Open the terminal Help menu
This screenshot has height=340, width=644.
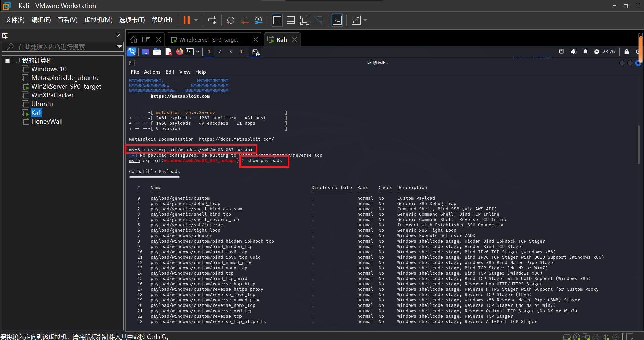coord(201,72)
